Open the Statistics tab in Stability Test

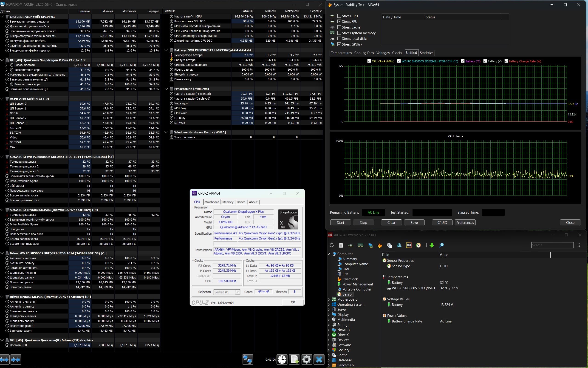pos(426,53)
